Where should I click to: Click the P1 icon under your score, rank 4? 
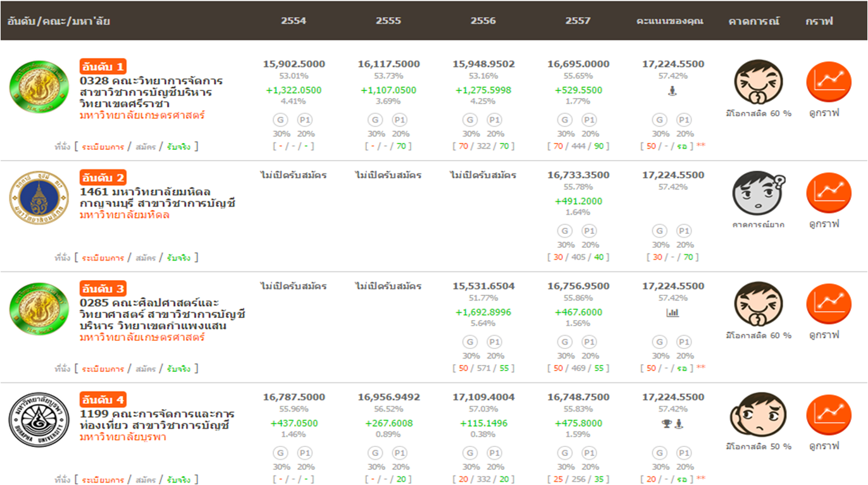click(684, 453)
